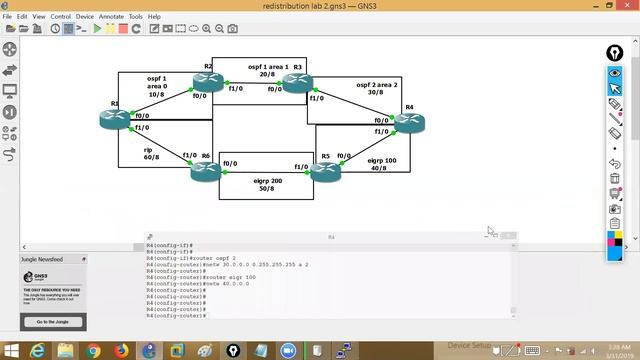
Task: Click the Insert a picture icon
Action: pyautogui.click(x=167, y=29)
